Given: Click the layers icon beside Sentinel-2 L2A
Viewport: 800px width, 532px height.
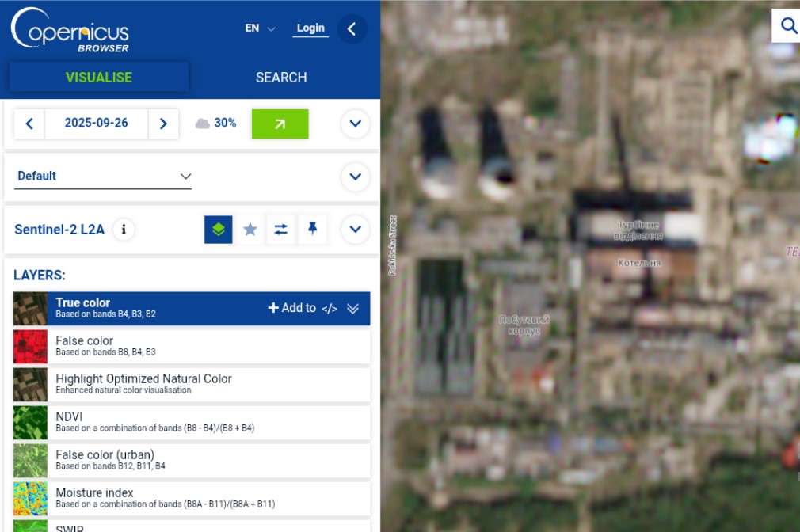Looking at the screenshot, I should pos(219,230).
